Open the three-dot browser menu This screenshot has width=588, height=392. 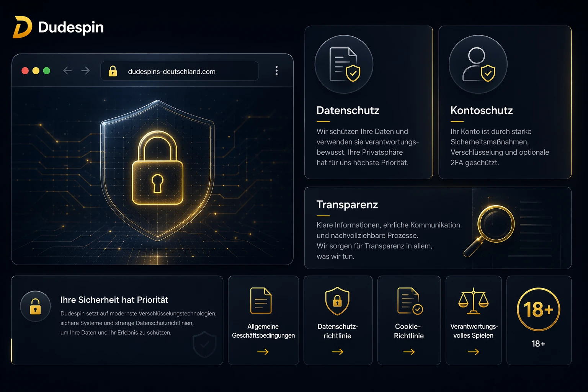276,71
